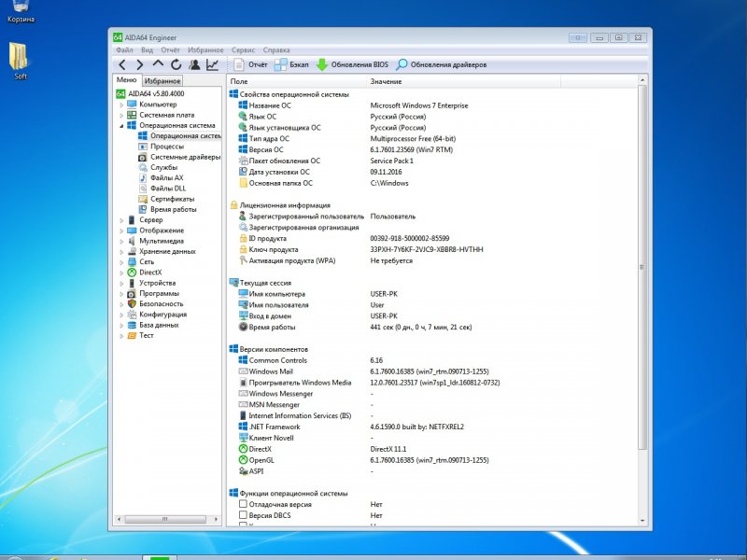Open the Soft folder on desktop
This screenshot has height=560, width=747.
20,61
